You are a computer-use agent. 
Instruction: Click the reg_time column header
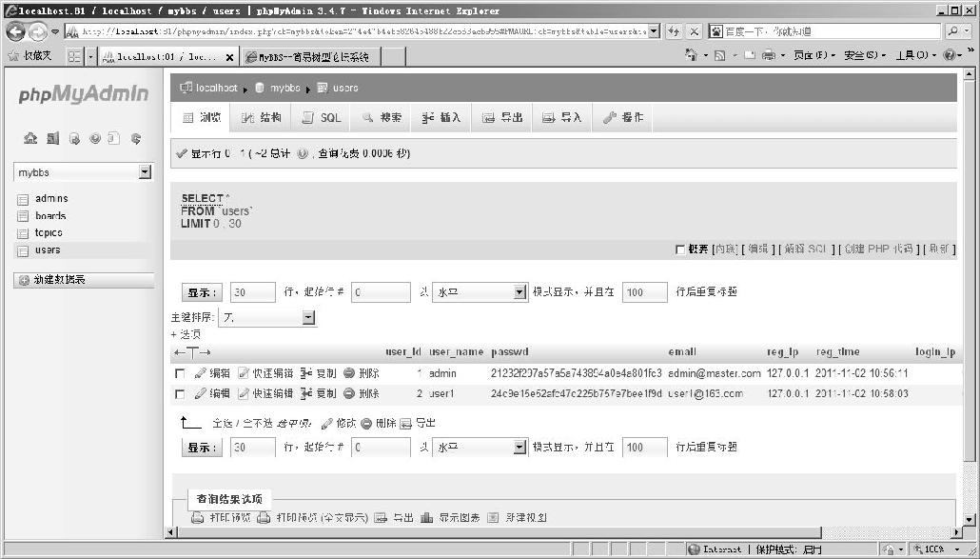coord(837,352)
